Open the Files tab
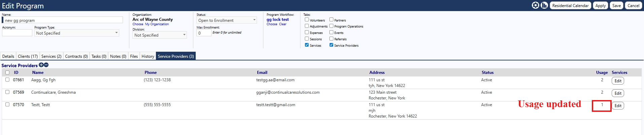This screenshot has width=644, height=135. pos(134,56)
